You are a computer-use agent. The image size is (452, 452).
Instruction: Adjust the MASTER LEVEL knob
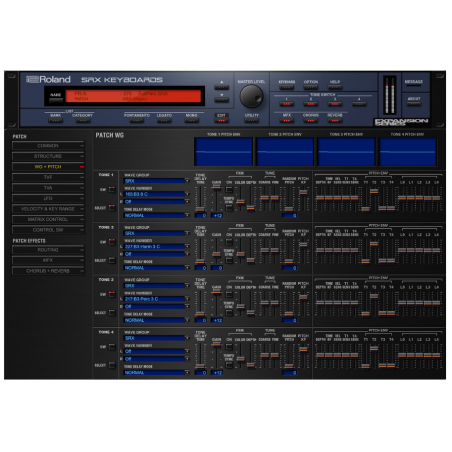point(251,96)
